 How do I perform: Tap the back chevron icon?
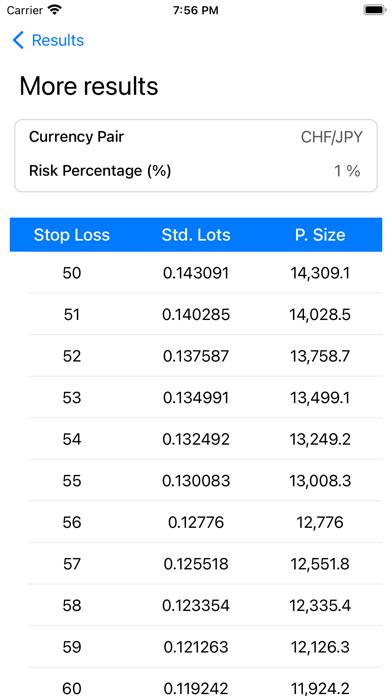18,40
